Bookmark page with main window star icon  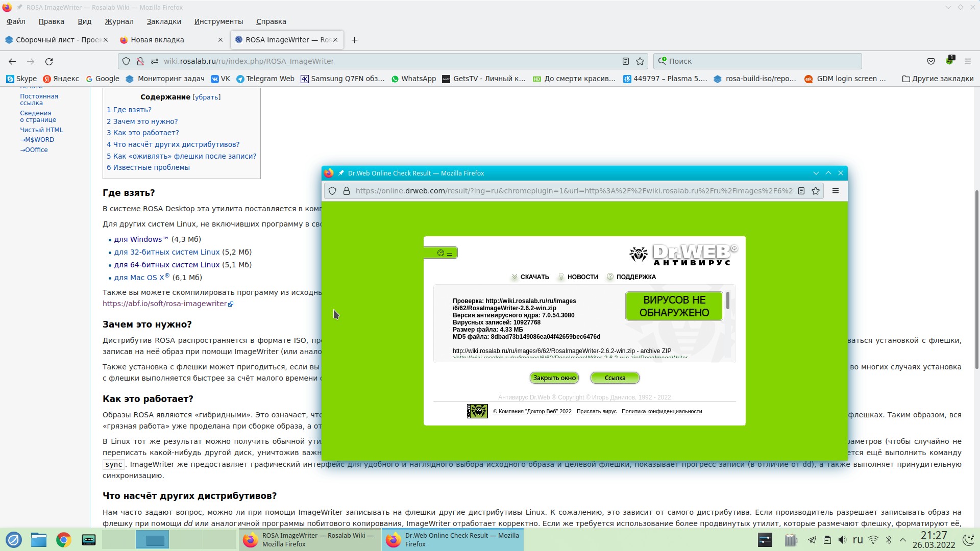640,61
